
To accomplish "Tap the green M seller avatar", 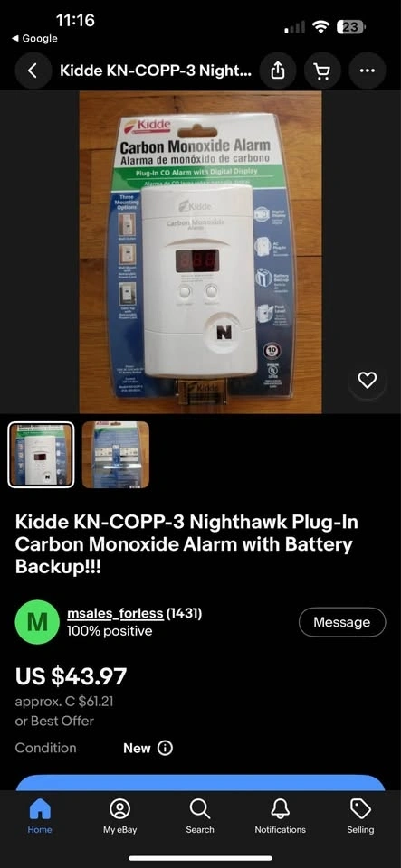I will (37, 622).
